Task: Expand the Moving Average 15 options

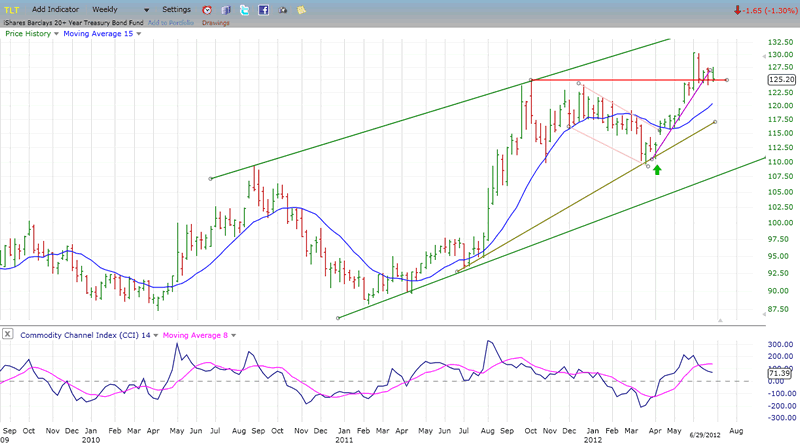Action: [x=137, y=33]
